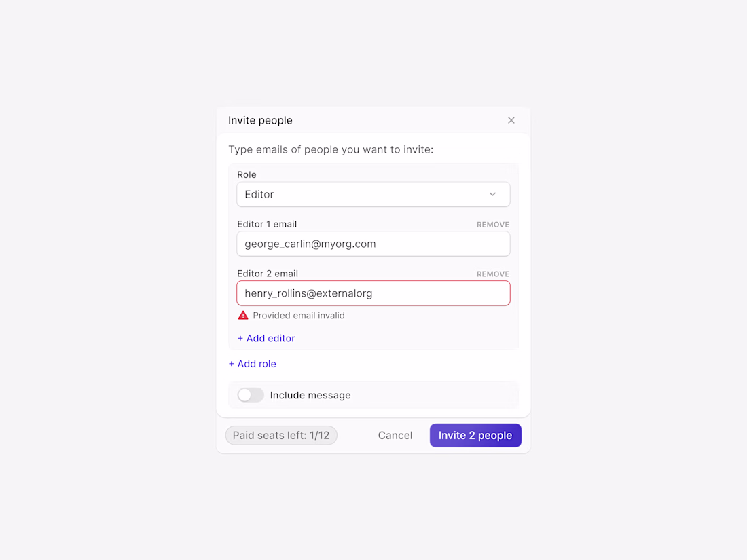This screenshot has width=747, height=560.
Task: Click the Add role link
Action: click(252, 364)
